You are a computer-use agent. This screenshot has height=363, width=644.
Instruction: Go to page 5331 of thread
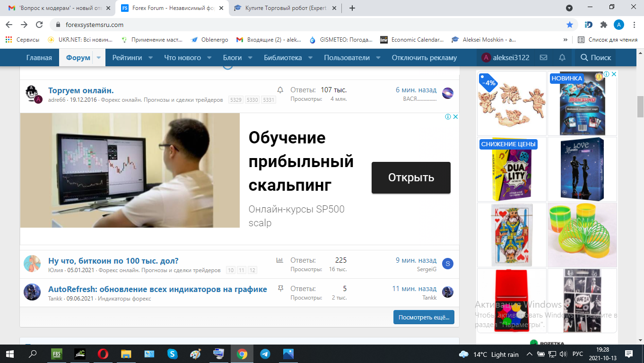click(x=269, y=100)
